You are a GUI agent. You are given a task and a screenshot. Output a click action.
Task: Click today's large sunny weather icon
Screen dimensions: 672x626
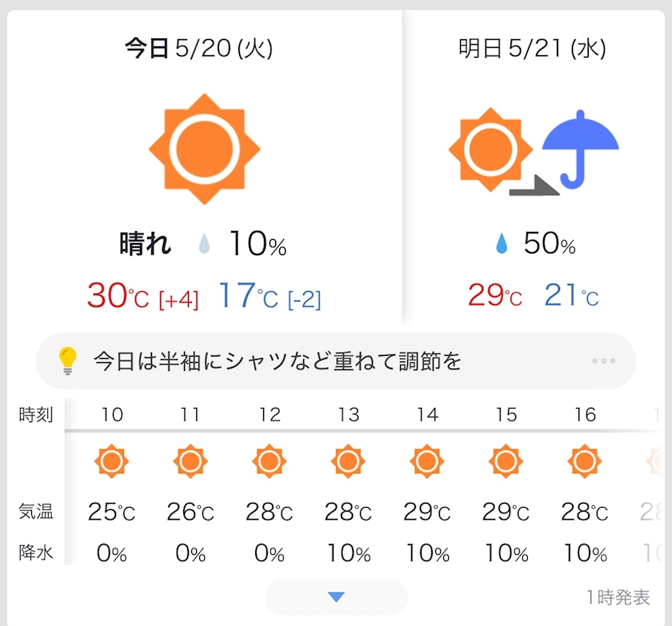[x=205, y=149]
